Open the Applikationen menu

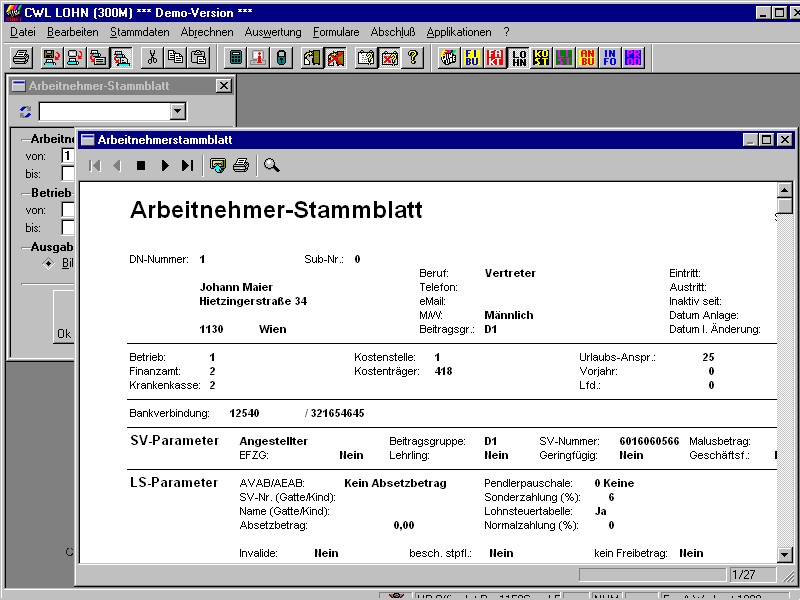[459, 32]
